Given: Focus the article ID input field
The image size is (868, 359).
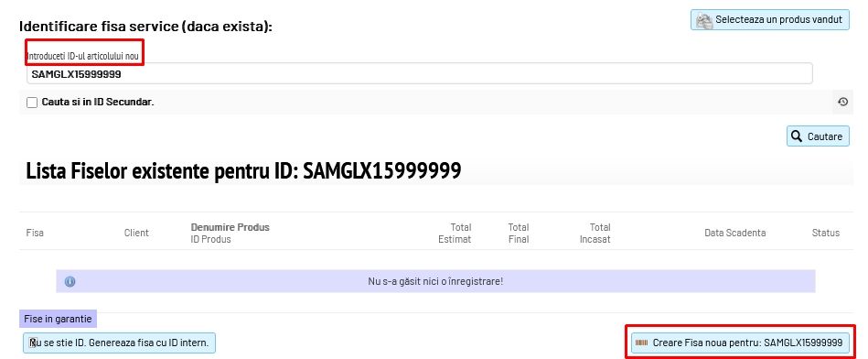Looking at the screenshot, I should pyautogui.click(x=420, y=73).
